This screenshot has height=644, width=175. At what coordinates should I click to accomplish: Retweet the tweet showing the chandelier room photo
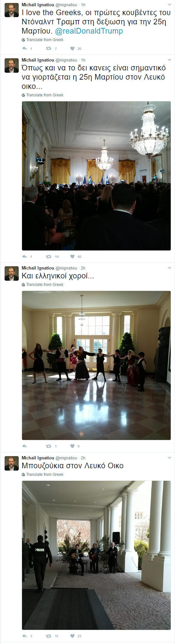click(x=49, y=256)
